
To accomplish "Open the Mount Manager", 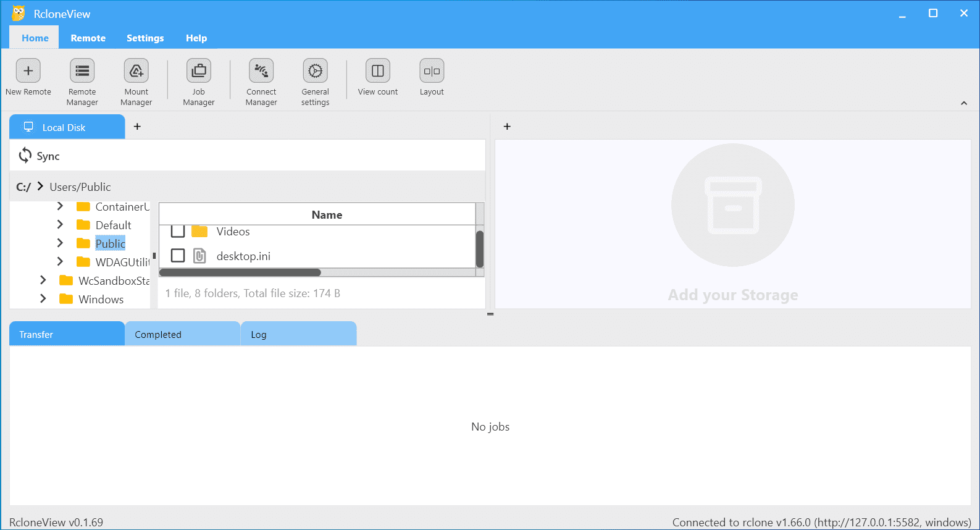I will (x=136, y=82).
